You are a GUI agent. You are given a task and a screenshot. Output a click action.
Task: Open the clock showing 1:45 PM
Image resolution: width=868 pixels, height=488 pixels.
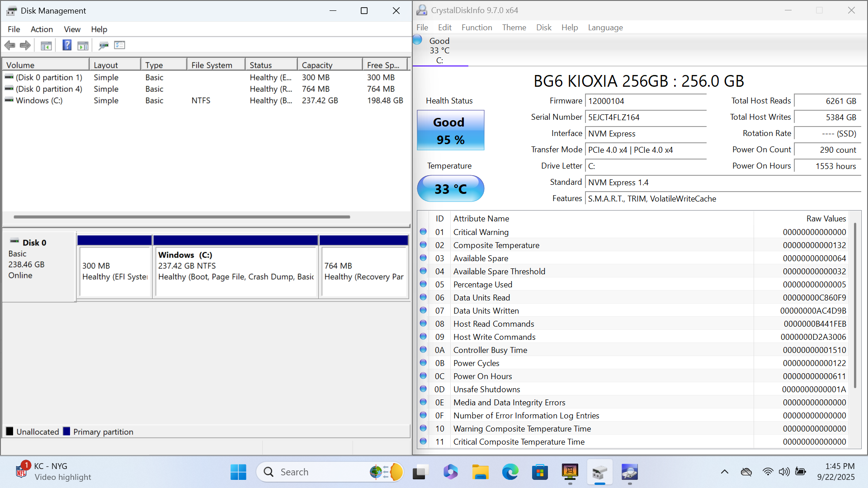pyautogui.click(x=836, y=472)
